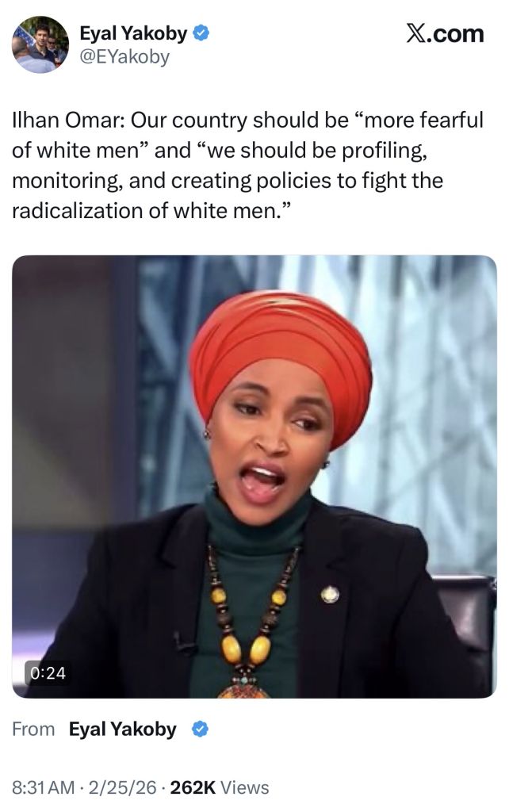Open the Eyal Yakoby display name at top
Screen dimensions: 509x812
tap(133, 33)
